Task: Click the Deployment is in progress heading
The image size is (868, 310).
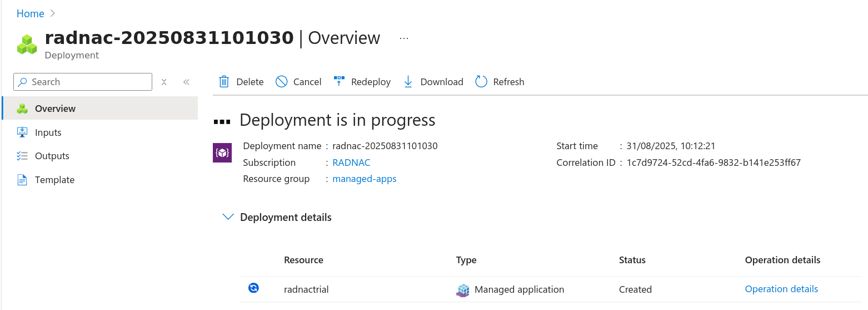Action: tap(337, 120)
